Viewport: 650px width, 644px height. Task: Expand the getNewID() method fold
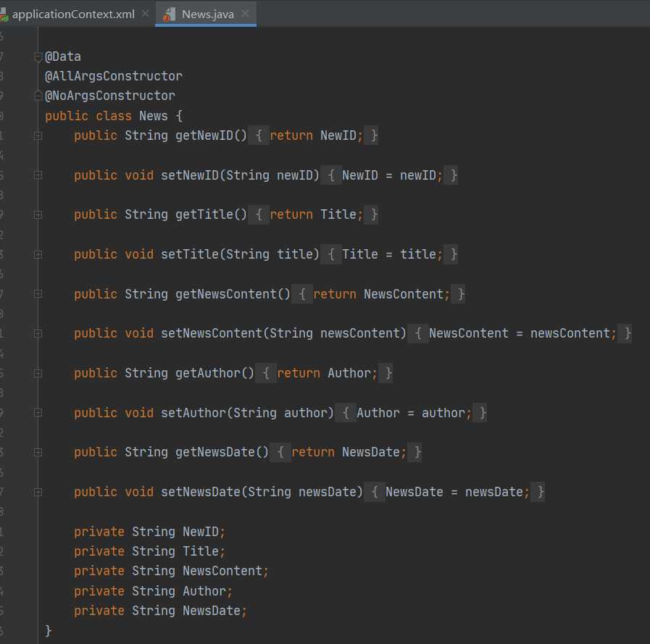coord(38,135)
